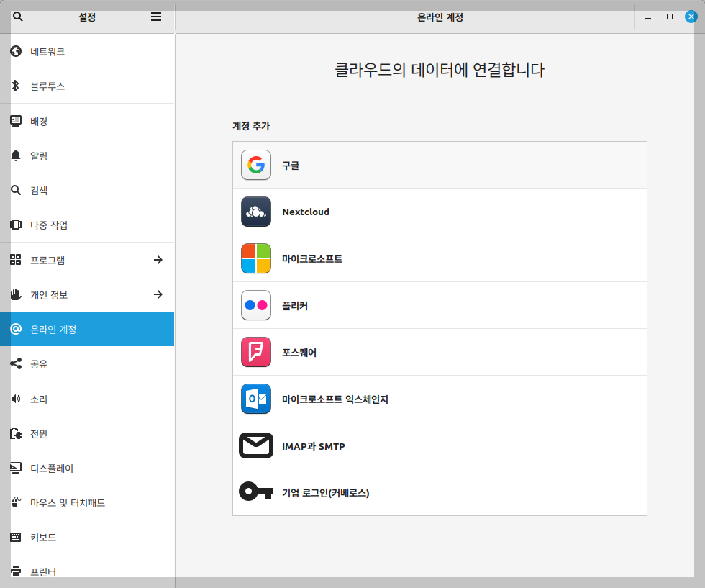
Task: Select the 공유 sidebar entry
Action: (x=87, y=363)
